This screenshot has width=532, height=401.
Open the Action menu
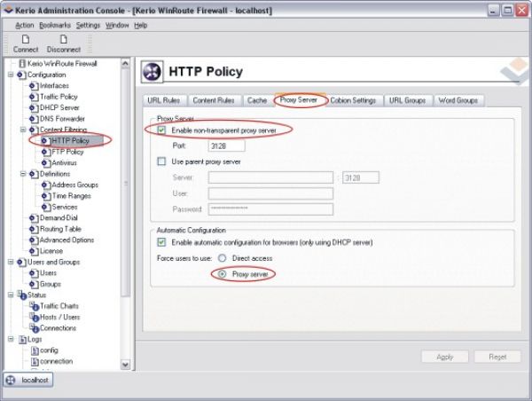click(25, 25)
